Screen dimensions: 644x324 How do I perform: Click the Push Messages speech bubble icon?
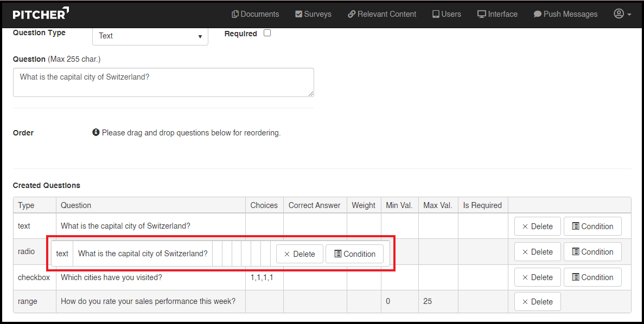point(538,14)
